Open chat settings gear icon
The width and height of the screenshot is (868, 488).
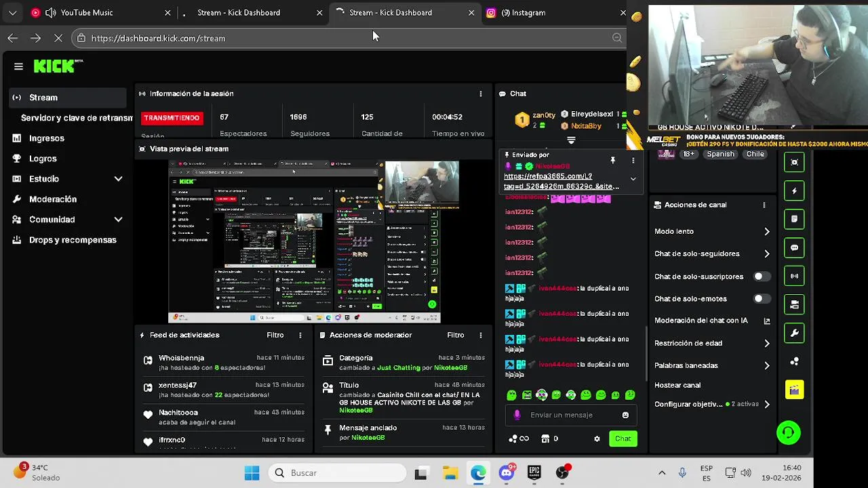tap(597, 439)
